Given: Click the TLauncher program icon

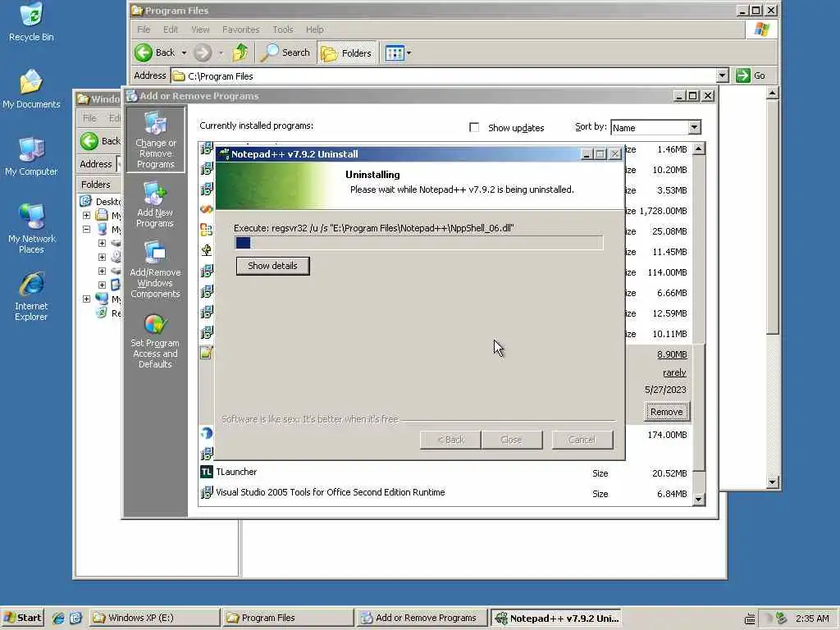Looking at the screenshot, I should (x=206, y=472).
